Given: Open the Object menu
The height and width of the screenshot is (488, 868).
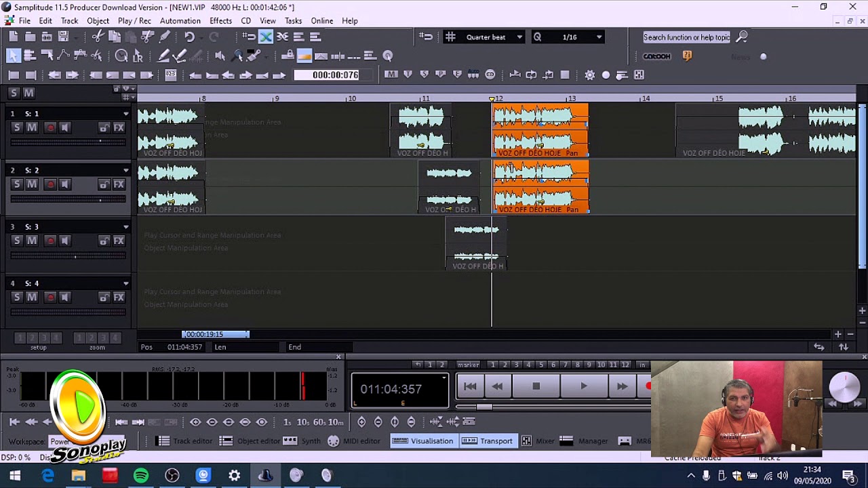Looking at the screenshot, I should (98, 21).
